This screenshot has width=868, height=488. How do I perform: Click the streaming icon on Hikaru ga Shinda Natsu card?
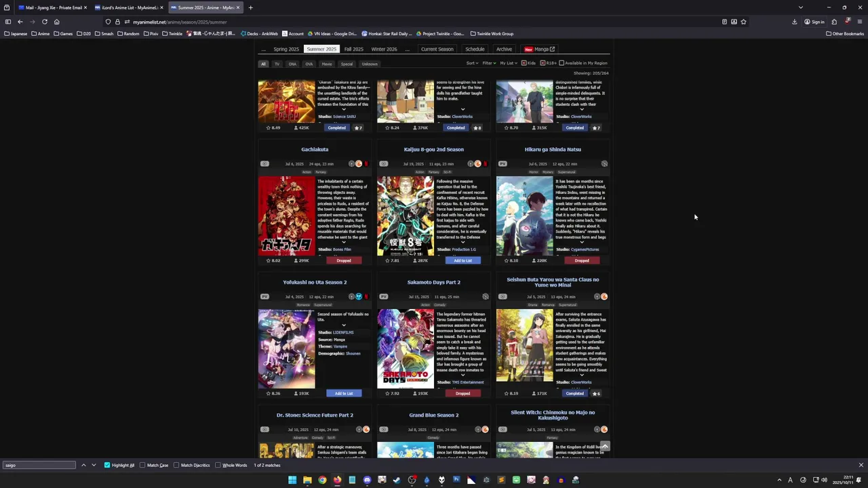coord(604,163)
